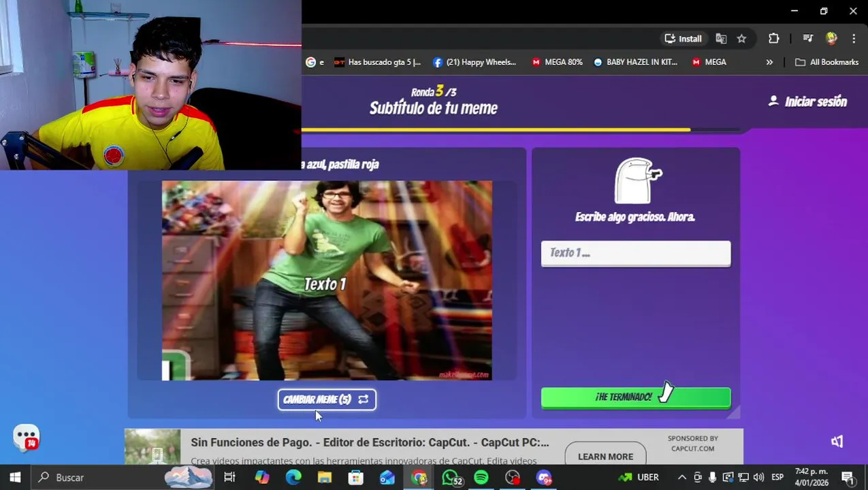Click Iniciar sesión to log in
Screen dimensions: 868x490
(807, 101)
